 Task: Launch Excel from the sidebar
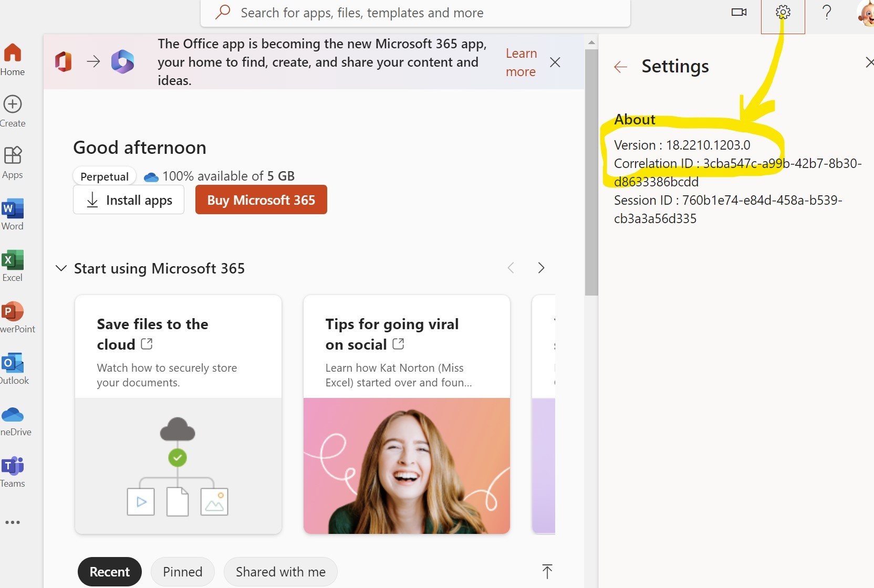tap(13, 265)
